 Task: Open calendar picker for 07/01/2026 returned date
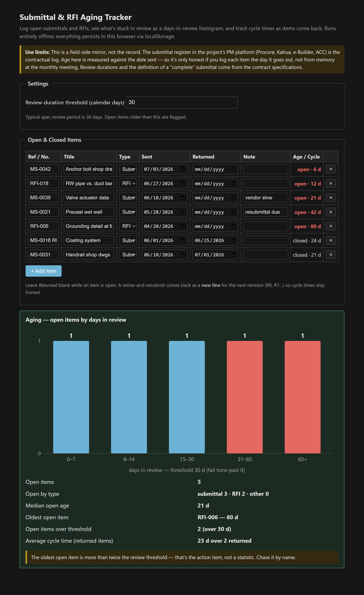coord(233,254)
